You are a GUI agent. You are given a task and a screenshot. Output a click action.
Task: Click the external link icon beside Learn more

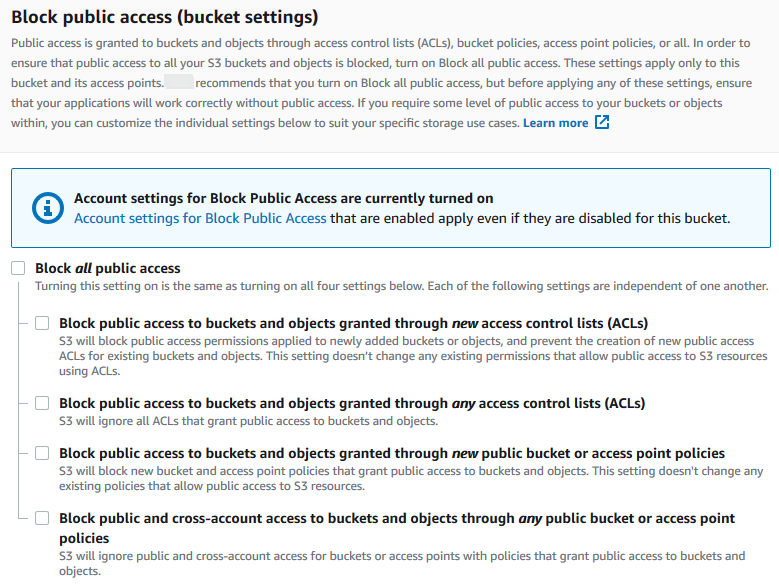tap(602, 123)
